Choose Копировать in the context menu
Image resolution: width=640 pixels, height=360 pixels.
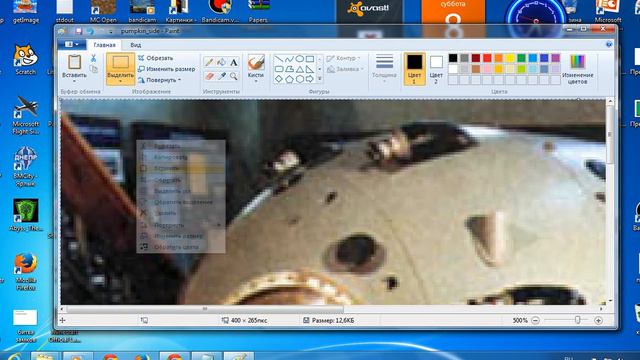coord(181,157)
